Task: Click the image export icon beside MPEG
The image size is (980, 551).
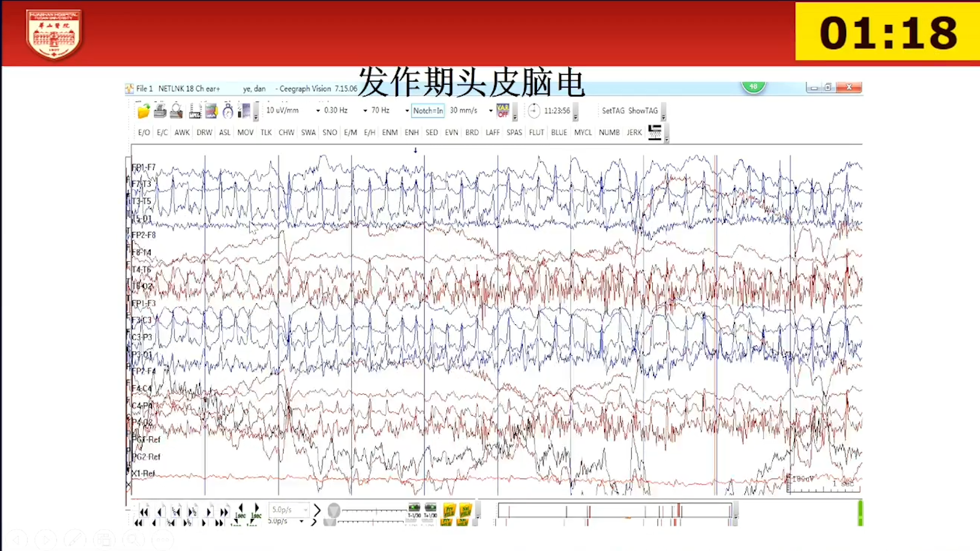Action: point(211,110)
